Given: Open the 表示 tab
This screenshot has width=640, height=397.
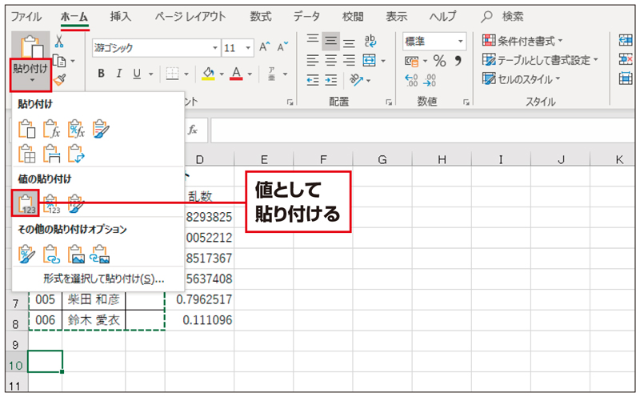Looking at the screenshot, I should (x=397, y=16).
